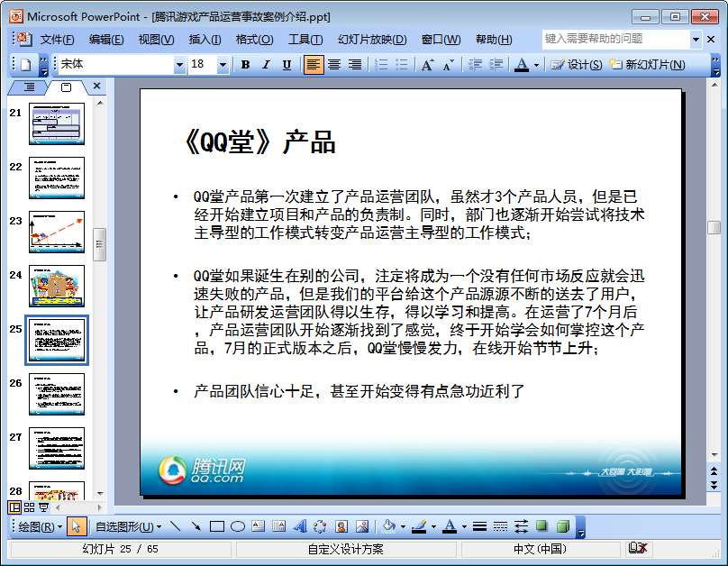Insert a vertical text box

(x=278, y=526)
